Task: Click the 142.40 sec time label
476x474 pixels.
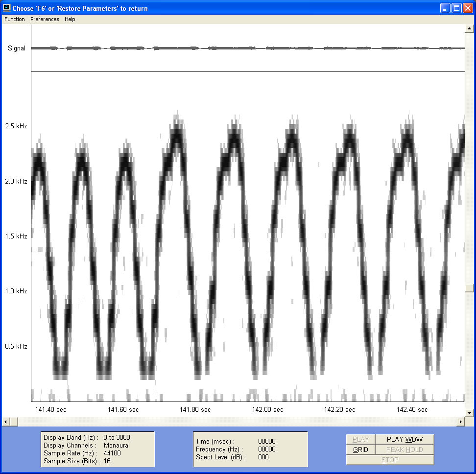Action: tap(412, 410)
